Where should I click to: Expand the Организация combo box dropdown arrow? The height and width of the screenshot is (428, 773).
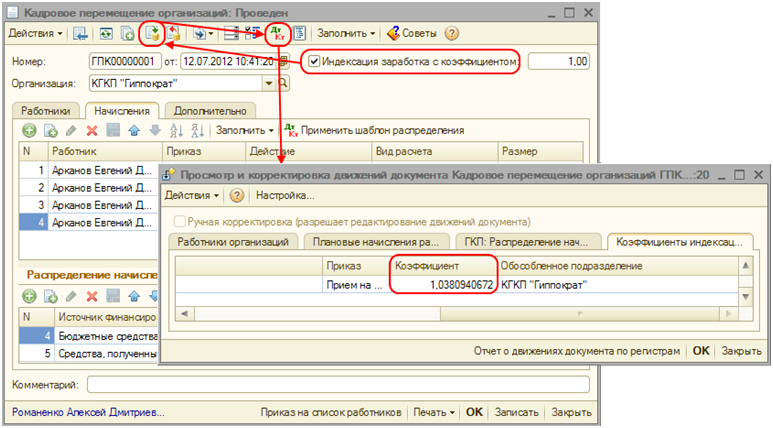[x=268, y=84]
